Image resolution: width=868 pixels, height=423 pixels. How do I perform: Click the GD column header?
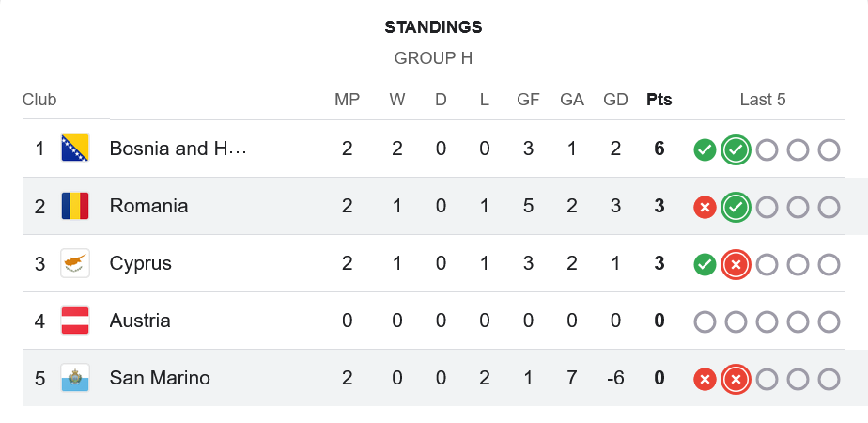[615, 100]
